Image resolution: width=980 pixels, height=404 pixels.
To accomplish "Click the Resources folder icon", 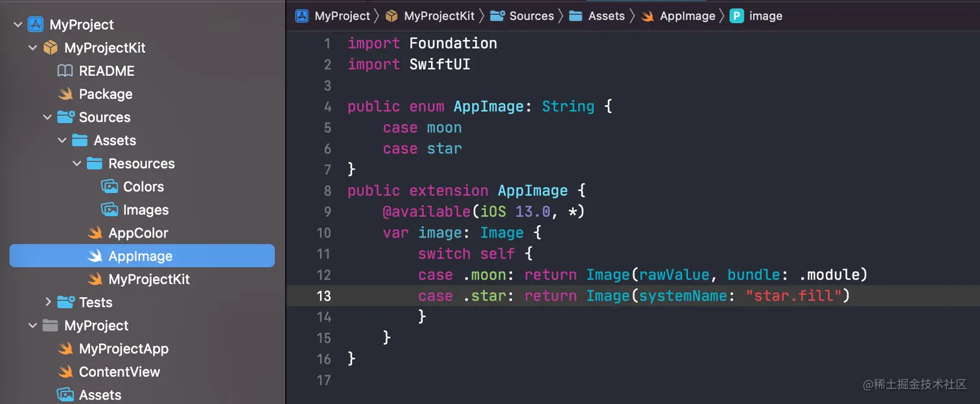I will coord(95,164).
